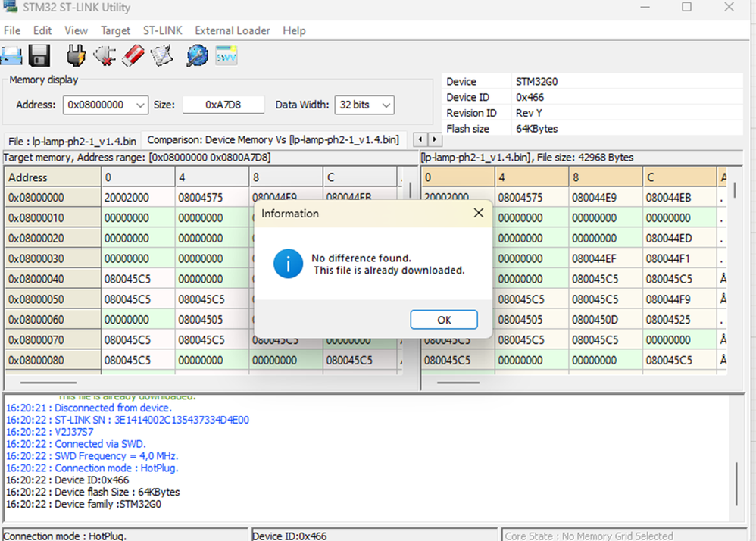Image resolution: width=756 pixels, height=541 pixels.
Task: Click the Full chip erase eraser icon
Action: 133,55
